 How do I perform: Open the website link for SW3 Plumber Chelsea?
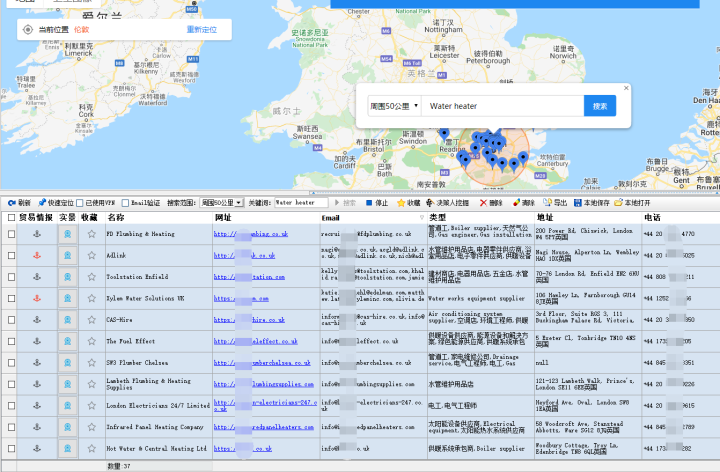262,363
